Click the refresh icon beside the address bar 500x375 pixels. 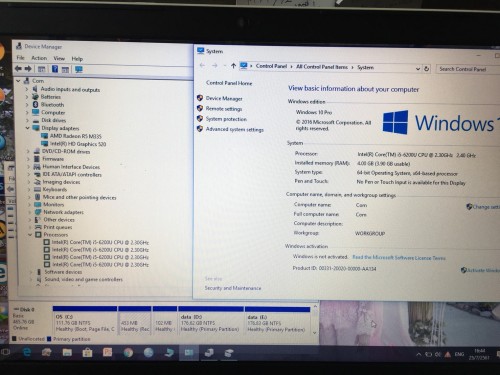click(x=426, y=69)
